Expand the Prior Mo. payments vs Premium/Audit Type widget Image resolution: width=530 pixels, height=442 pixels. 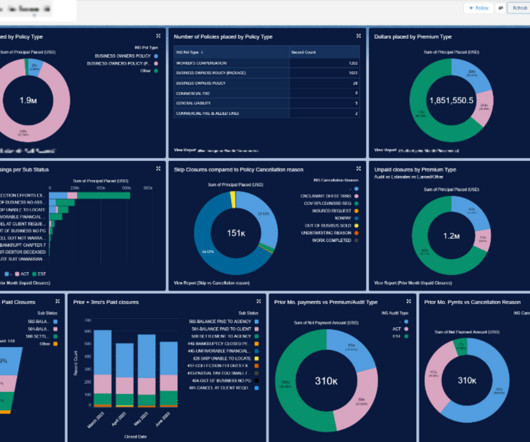click(x=409, y=301)
